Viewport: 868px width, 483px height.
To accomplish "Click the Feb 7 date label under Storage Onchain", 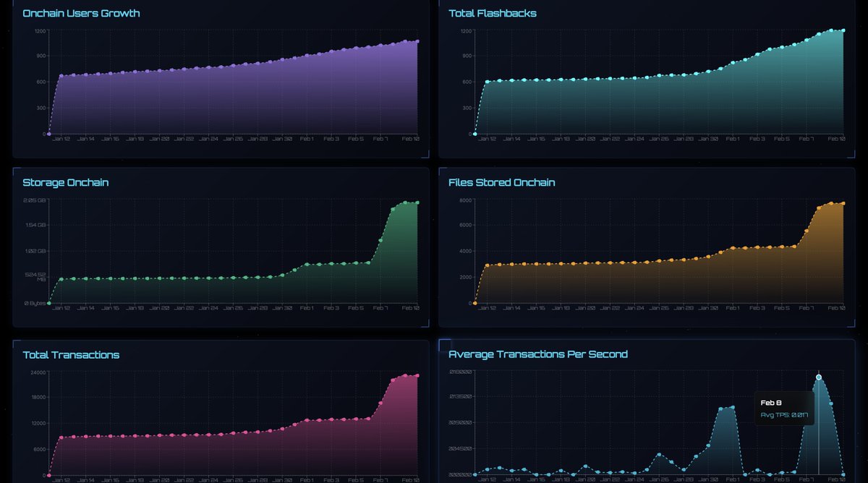I will point(380,308).
